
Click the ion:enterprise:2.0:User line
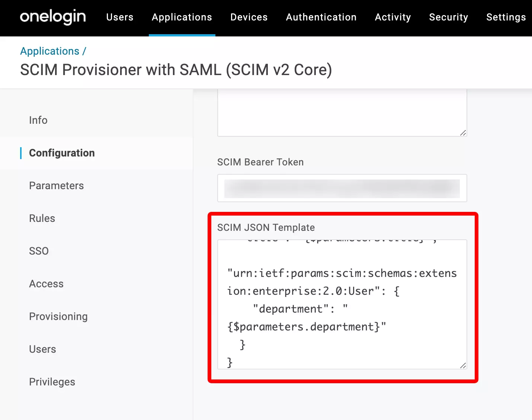pos(313,291)
